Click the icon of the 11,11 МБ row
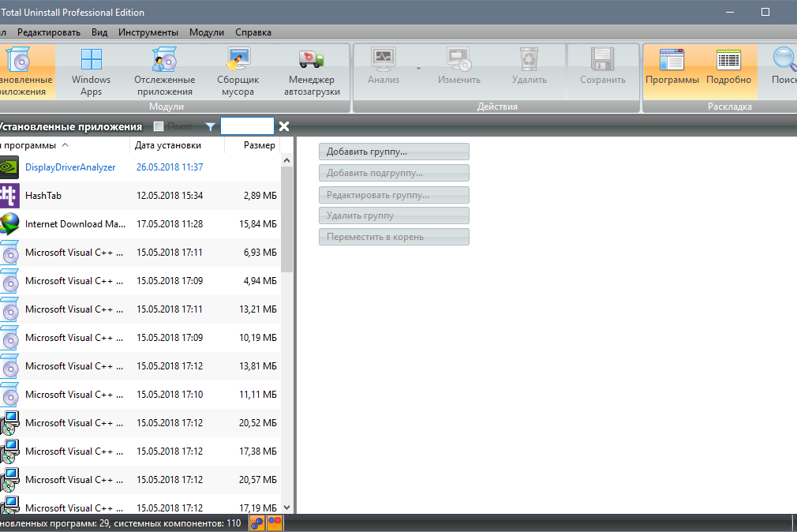 point(9,395)
